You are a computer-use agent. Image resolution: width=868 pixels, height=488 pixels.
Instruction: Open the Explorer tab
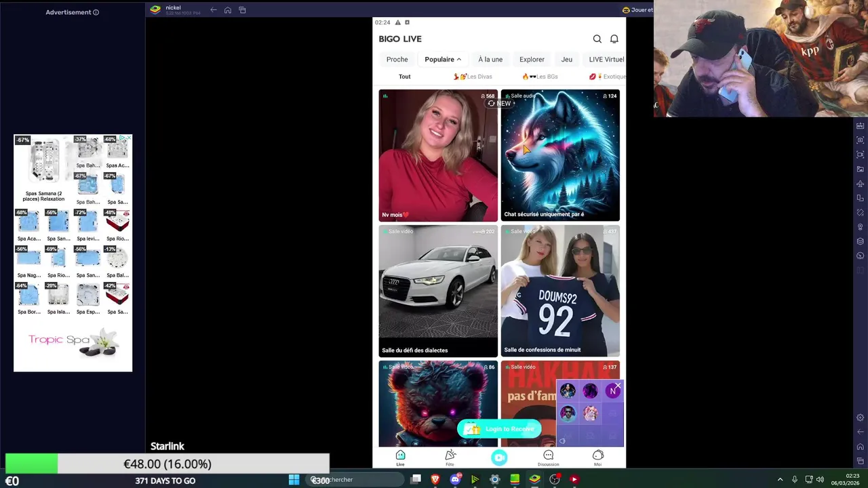tap(532, 60)
